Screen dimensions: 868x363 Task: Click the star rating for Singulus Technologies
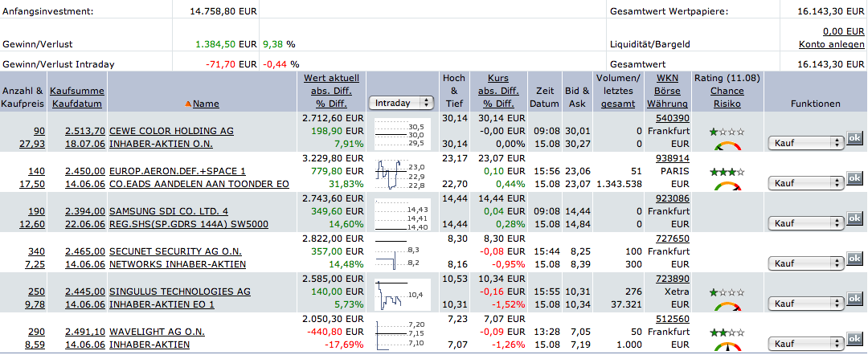(727, 292)
